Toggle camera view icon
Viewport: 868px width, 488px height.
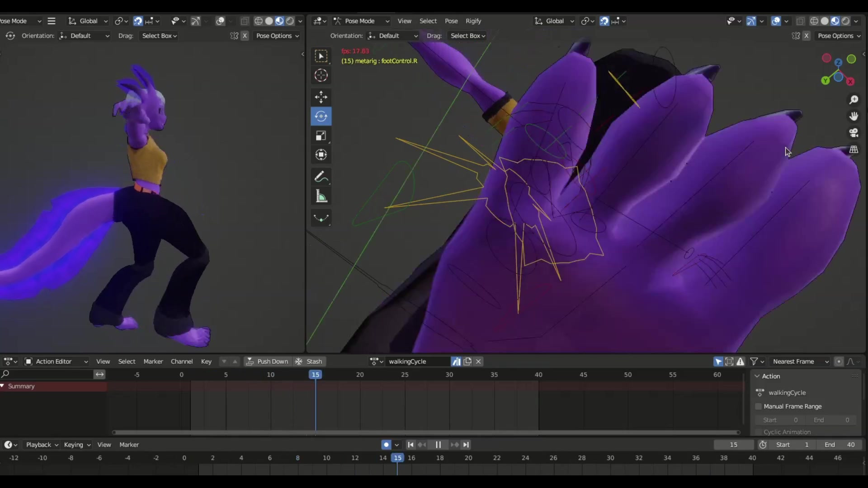854,133
